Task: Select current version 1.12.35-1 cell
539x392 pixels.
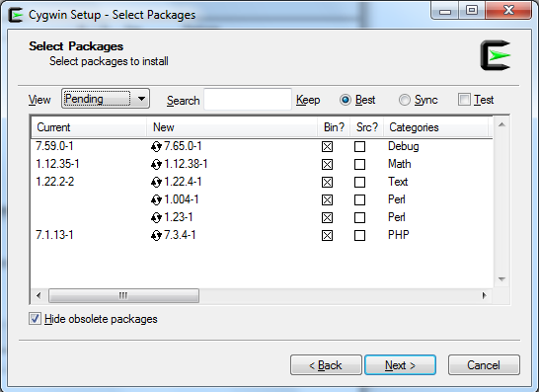Action: [57, 164]
